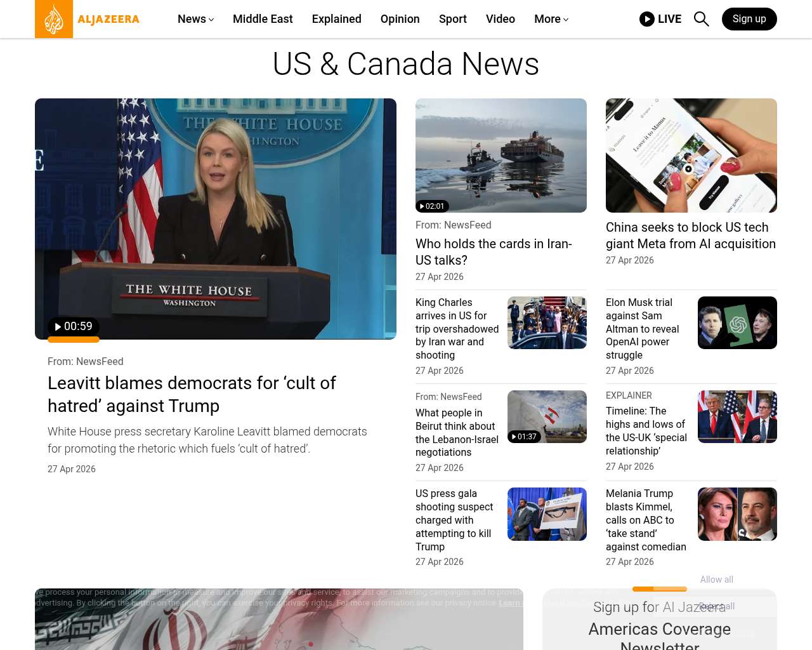Click the 'US & Canada News' heading

[406, 64]
